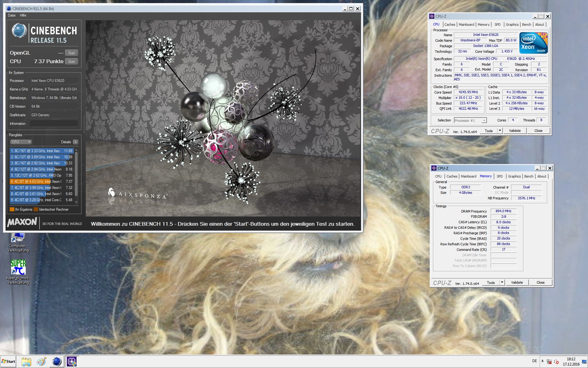Image resolution: width=588 pixels, height=368 pixels.
Task: Switch to Bench tab in upper CPU-Z window
Action: 526,25
